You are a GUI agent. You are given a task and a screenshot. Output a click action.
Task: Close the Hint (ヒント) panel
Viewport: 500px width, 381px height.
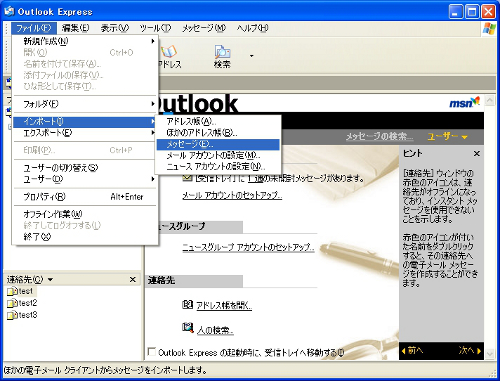(x=477, y=153)
